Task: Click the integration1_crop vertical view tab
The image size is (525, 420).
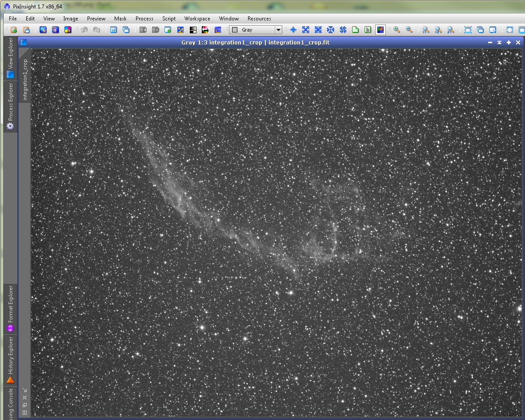Action: tap(25, 80)
